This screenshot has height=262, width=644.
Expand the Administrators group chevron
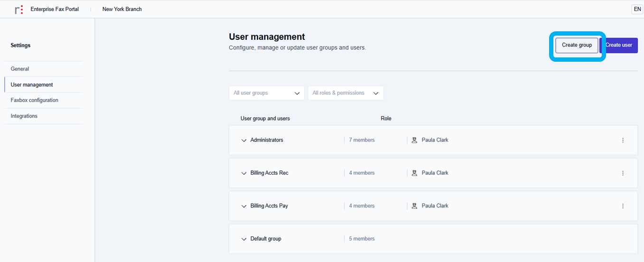click(x=244, y=140)
